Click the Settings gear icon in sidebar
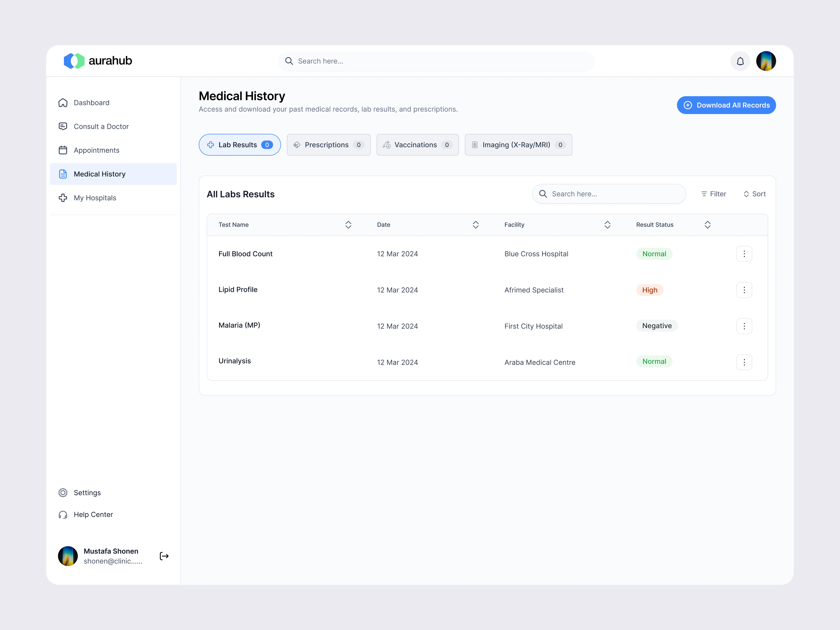The width and height of the screenshot is (840, 630). (63, 493)
